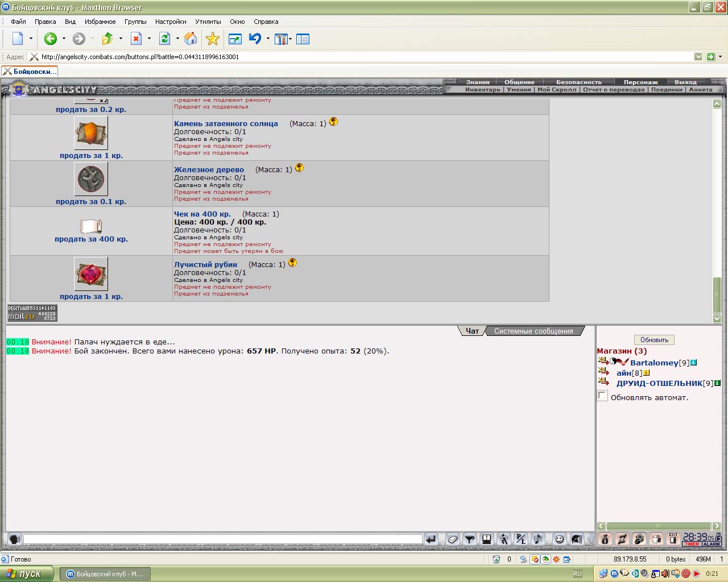Click the Чек на 400 кр. link
Image resolution: width=728 pixels, height=582 pixels.
coord(202,214)
